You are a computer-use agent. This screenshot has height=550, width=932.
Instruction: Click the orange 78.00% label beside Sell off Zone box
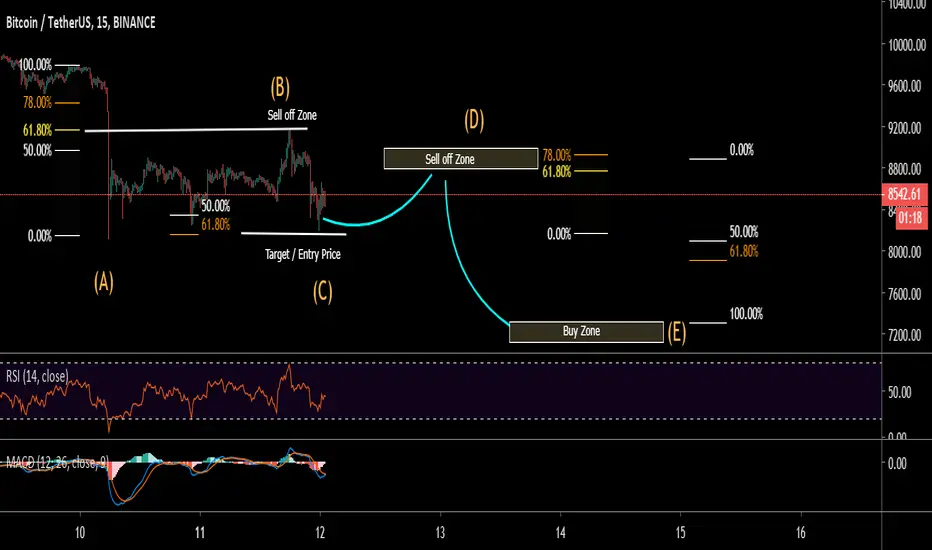pyautogui.click(x=556, y=155)
